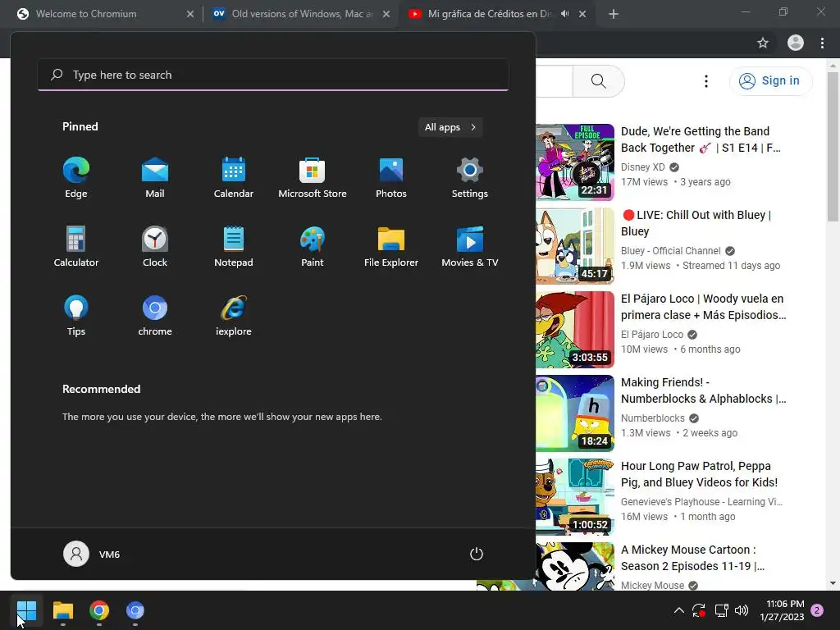This screenshot has height=630, width=840.
Task: Click the Numberblocks channel name
Action: click(652, 418)
